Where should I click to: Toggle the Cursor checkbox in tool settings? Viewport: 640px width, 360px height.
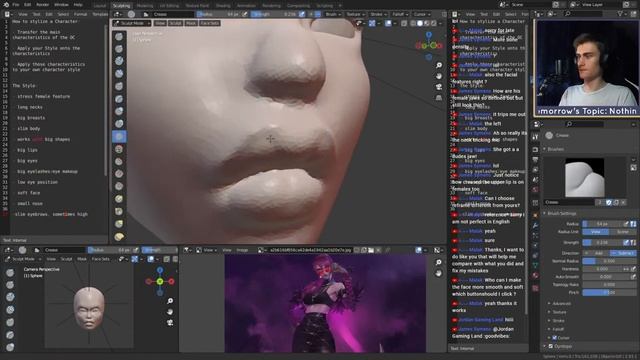point(554,338)
